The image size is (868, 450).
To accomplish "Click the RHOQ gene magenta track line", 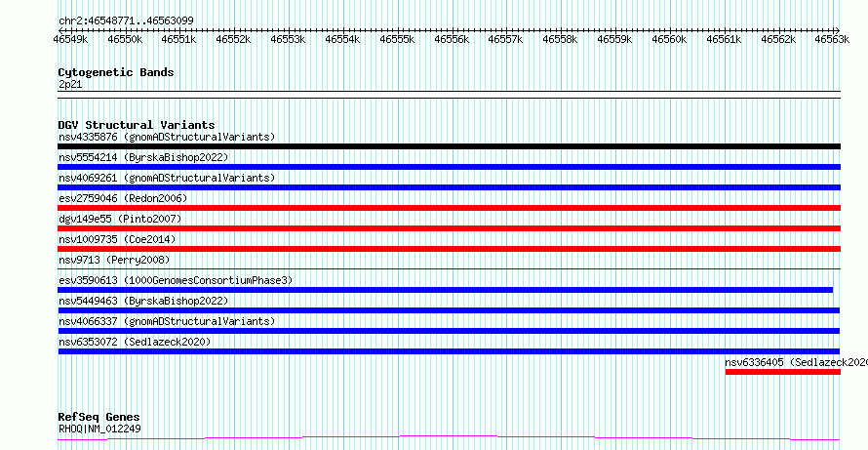I will [x=449, y=438].
